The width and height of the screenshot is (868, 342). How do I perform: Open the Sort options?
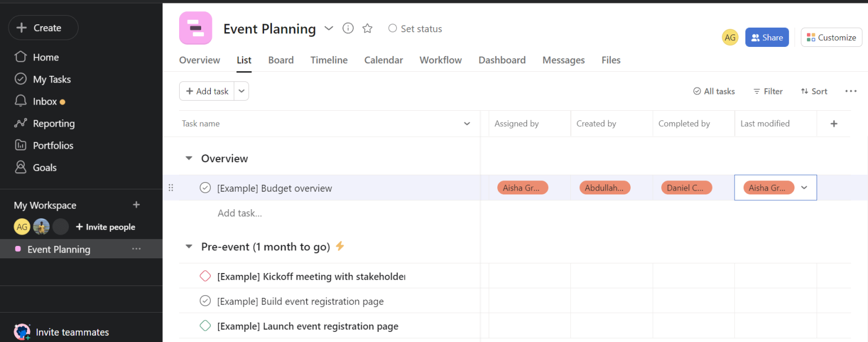point(814,91)
